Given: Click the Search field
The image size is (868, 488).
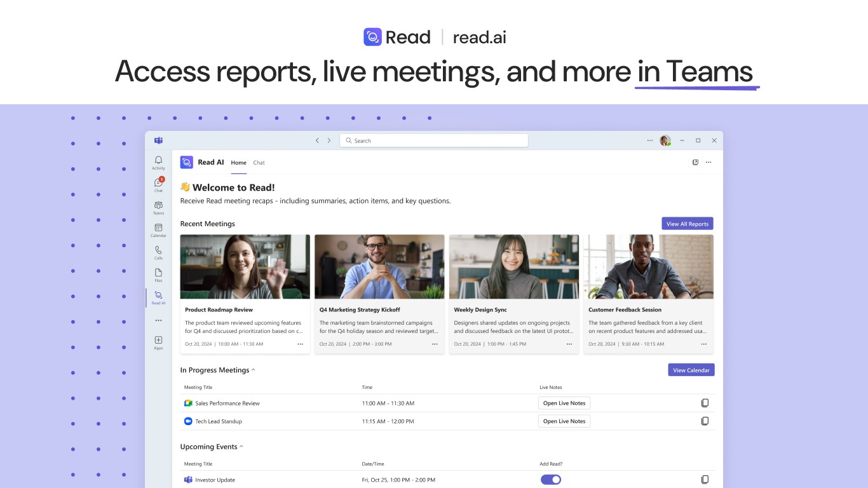Looking at the screenshot, I should [434, 140].
